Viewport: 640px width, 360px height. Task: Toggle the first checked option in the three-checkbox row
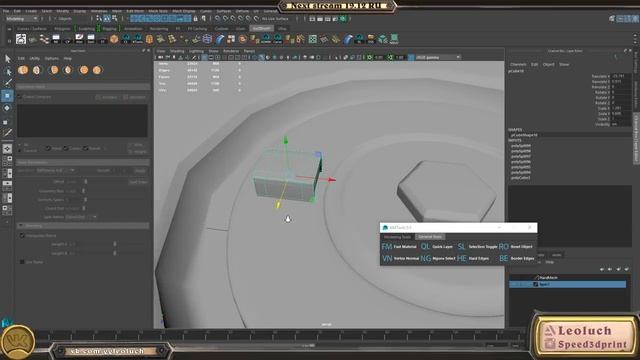48,148
